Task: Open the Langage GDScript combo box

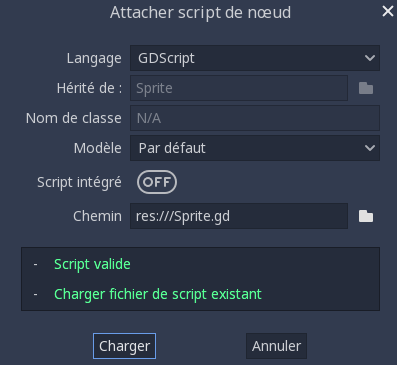Action: pos(255,58)
